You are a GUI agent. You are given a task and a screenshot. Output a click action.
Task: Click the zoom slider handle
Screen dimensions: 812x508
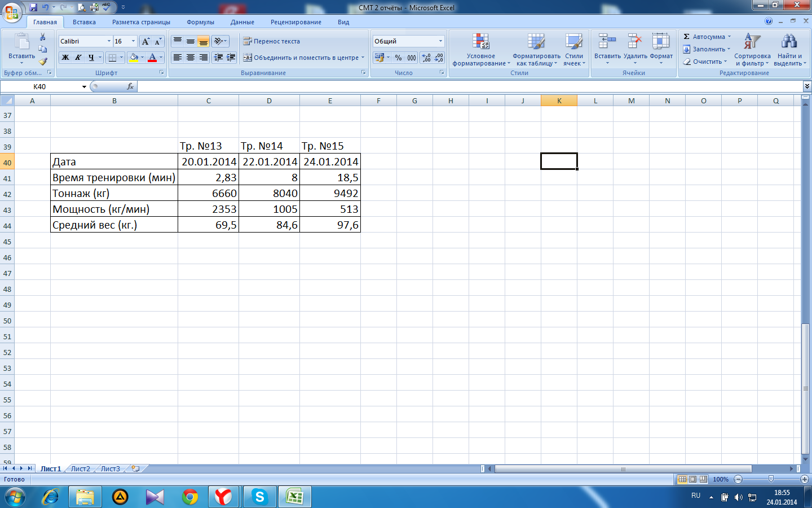771,479
